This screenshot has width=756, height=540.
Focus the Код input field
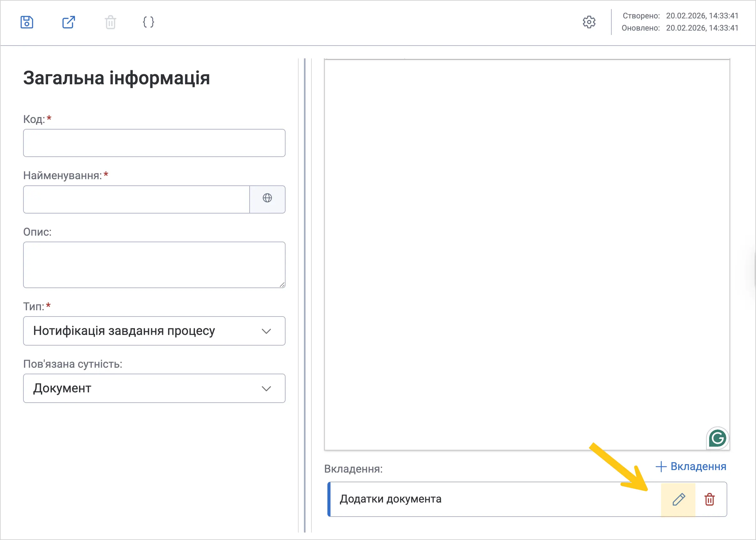point(154,143)
